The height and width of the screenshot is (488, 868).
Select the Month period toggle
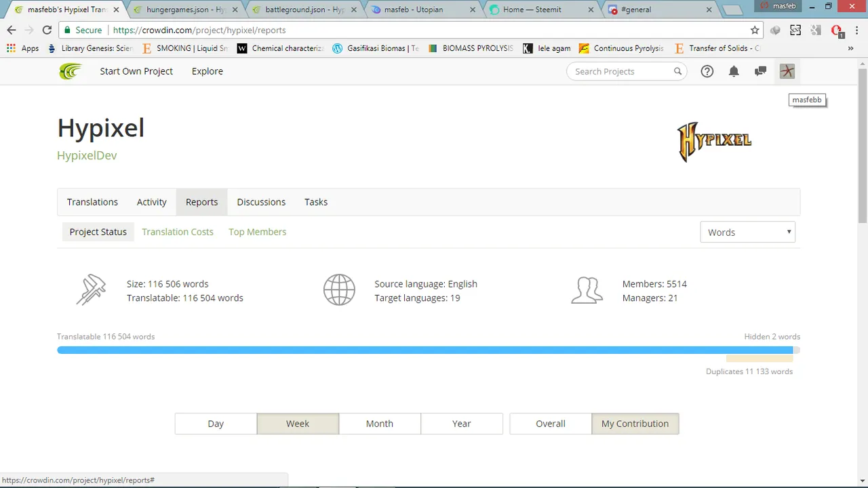[x=380, y=424]
